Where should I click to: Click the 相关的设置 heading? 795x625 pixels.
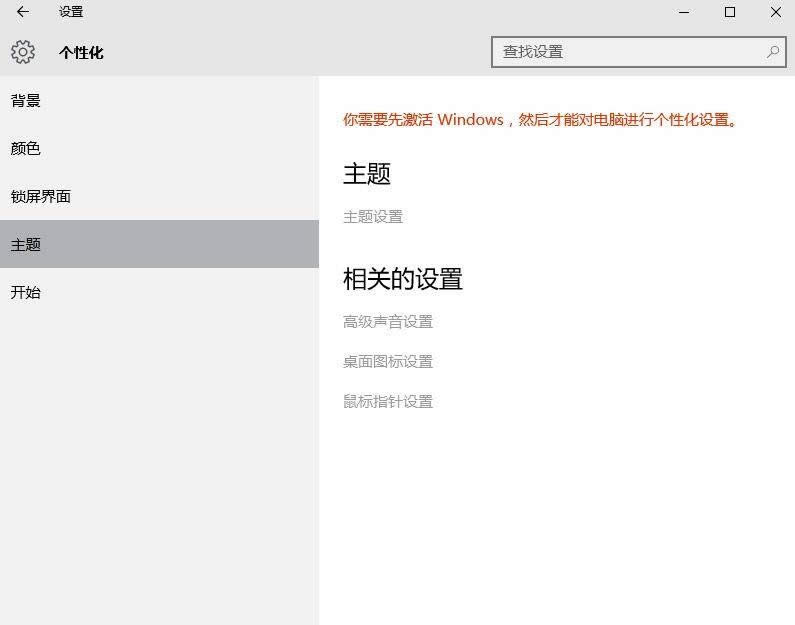[x=403, y=279]
